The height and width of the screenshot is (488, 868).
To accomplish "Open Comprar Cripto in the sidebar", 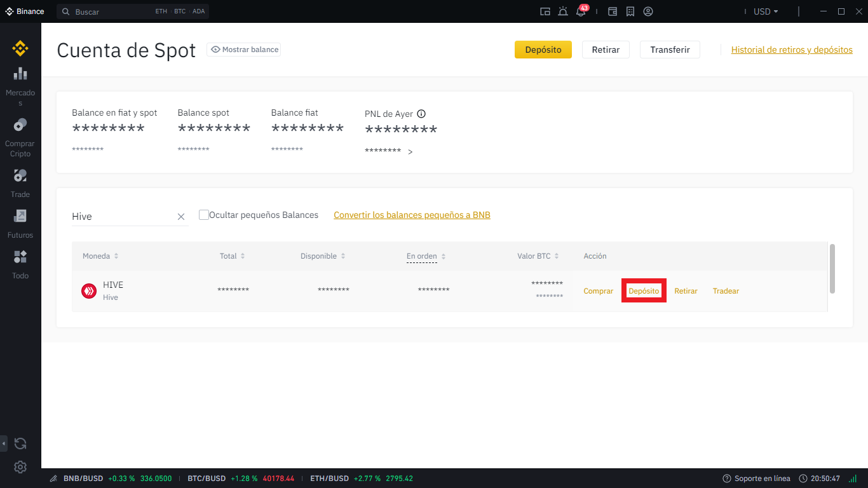I will pos(20,137).
